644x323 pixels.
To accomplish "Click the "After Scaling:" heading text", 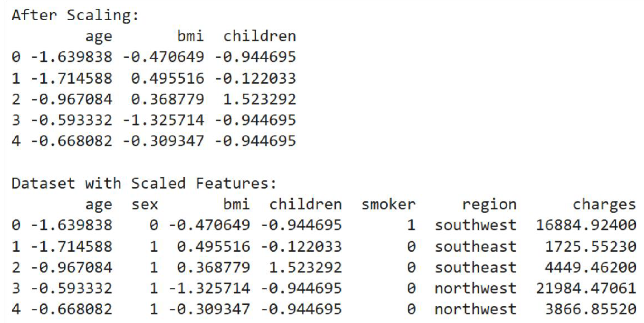I will [x=75, y=15].
